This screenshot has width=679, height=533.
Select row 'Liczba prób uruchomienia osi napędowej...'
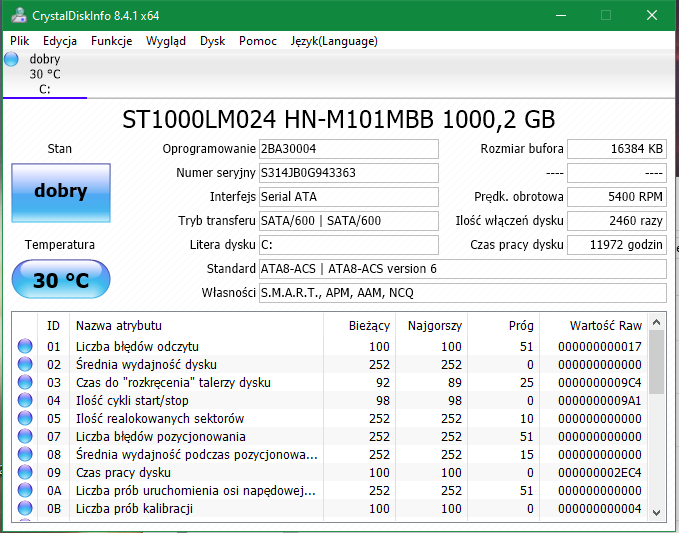click(330, 491)
